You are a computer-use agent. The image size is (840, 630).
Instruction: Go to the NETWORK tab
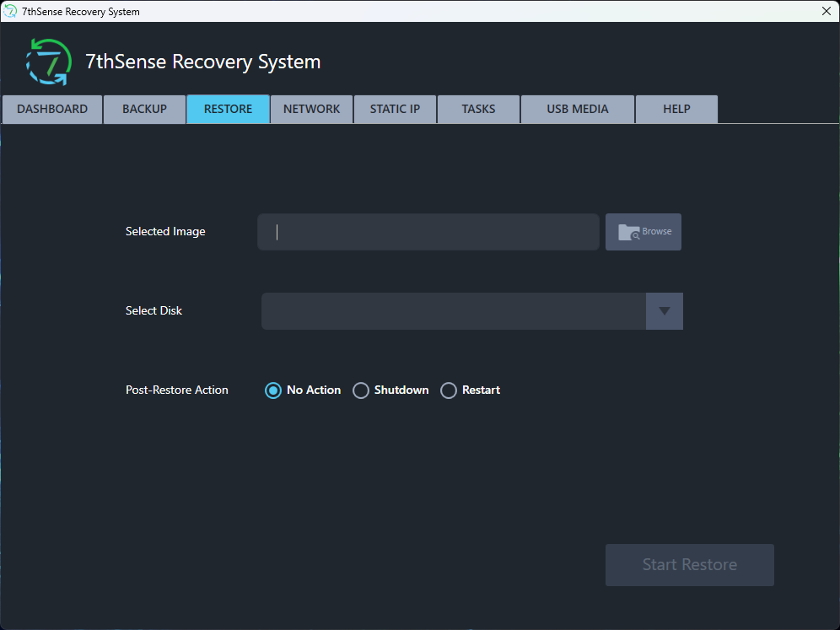pos(312,110)
